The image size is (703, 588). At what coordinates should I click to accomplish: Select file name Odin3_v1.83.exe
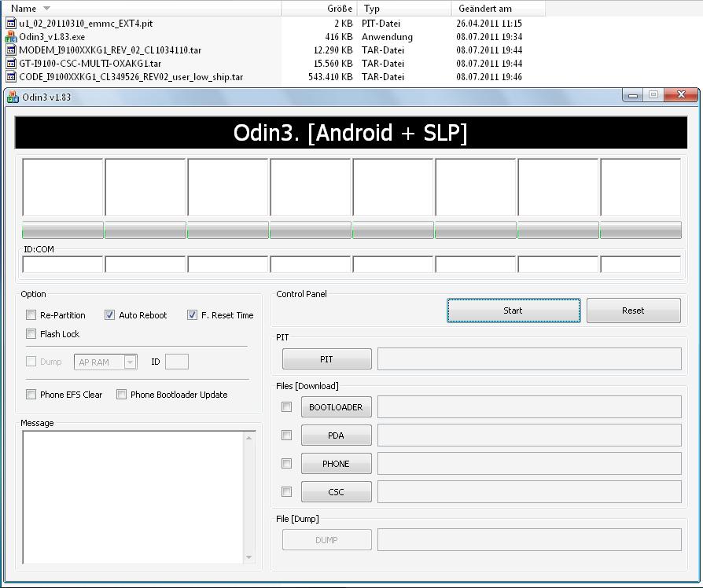click(52, 37)
